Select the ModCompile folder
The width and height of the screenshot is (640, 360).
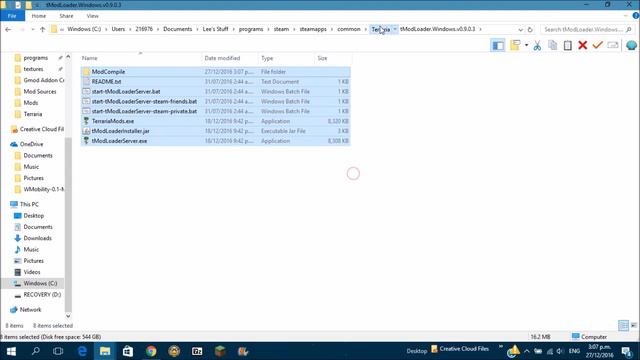[216, 72]
